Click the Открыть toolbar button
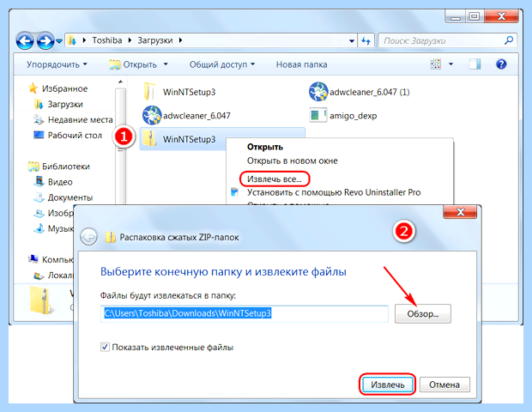This screenshot has height=412, width=532. click(x=133, y=64)
